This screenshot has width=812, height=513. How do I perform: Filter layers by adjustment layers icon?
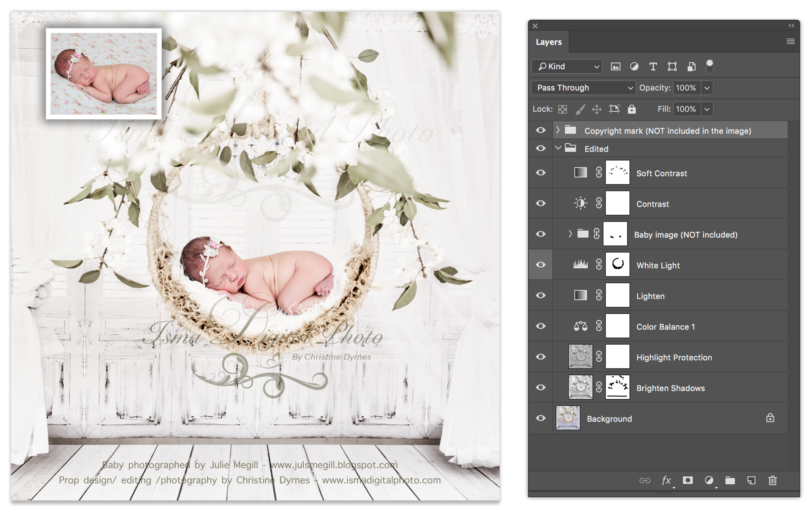pyautogui.click(x=634, y=66)
